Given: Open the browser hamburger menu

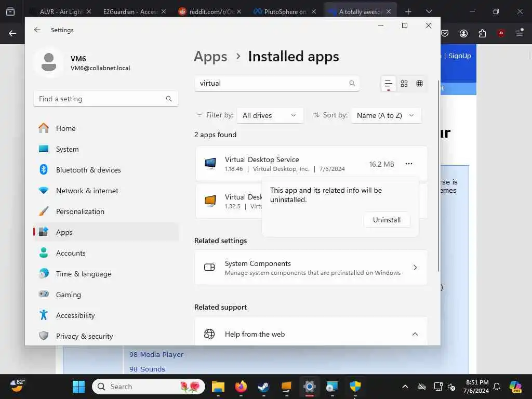Looking at the screenshot, I should 520,33.
